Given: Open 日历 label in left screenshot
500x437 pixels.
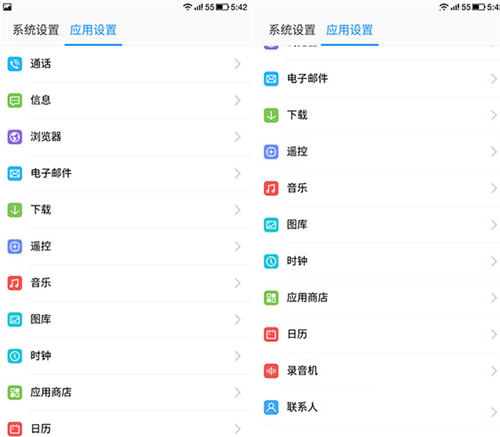Looking at the screenshot, I should coord(41,429).
